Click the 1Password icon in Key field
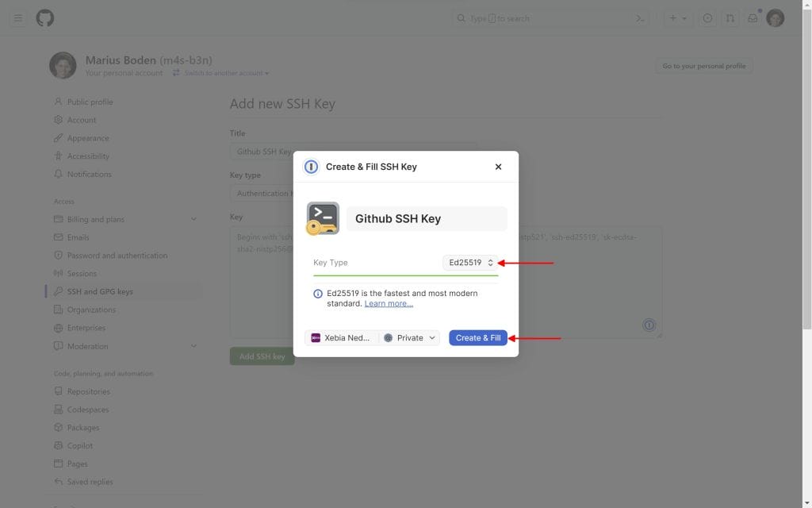Image resolution: width=812 pixels, height=508 pixels. [x=649, y=325]
